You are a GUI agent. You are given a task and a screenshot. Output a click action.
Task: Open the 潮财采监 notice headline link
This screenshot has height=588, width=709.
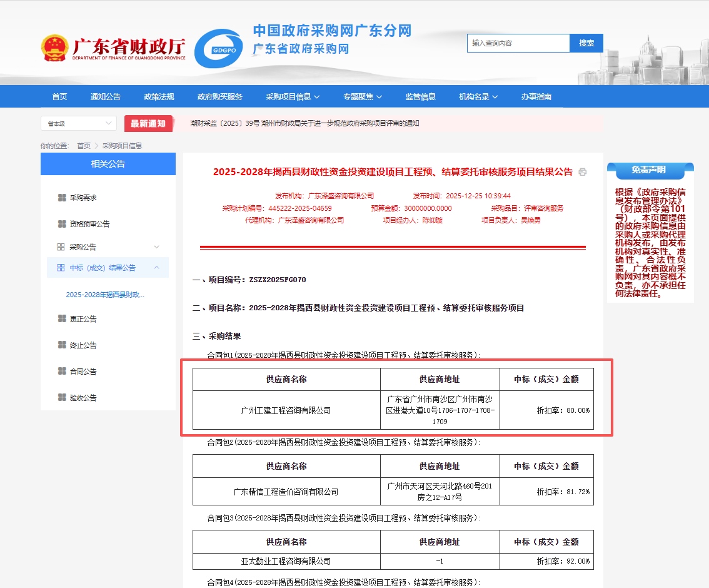click(x=304, y=124)
